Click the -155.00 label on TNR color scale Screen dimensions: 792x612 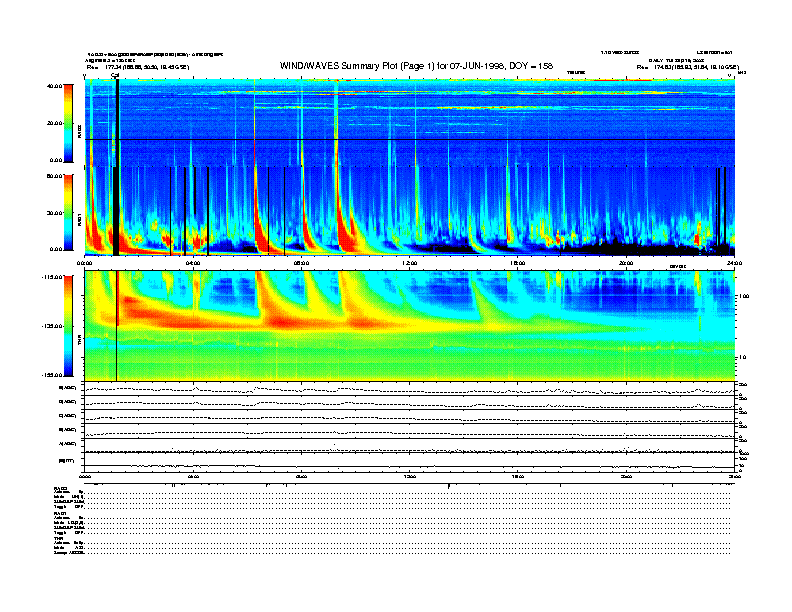[x=52, y=375]
